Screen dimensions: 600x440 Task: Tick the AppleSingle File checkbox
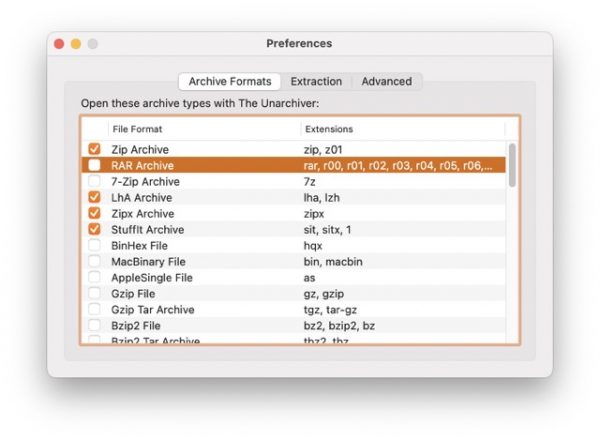coord(95,277)
